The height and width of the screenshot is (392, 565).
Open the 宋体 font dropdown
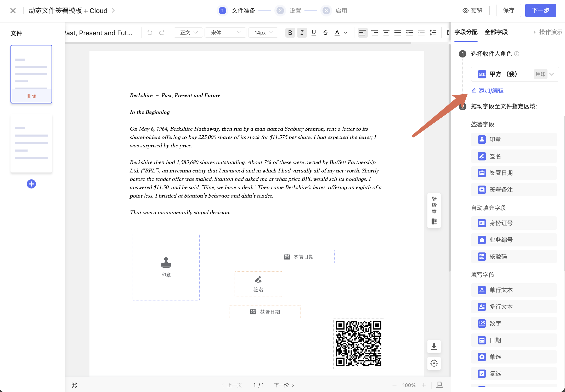click(225, 33)
